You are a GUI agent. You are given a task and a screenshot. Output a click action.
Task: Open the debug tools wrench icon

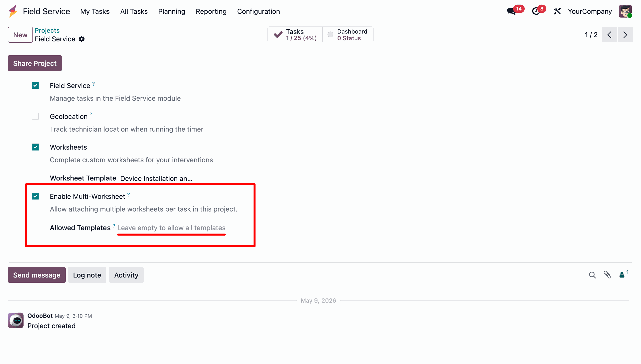coord(557,11)
